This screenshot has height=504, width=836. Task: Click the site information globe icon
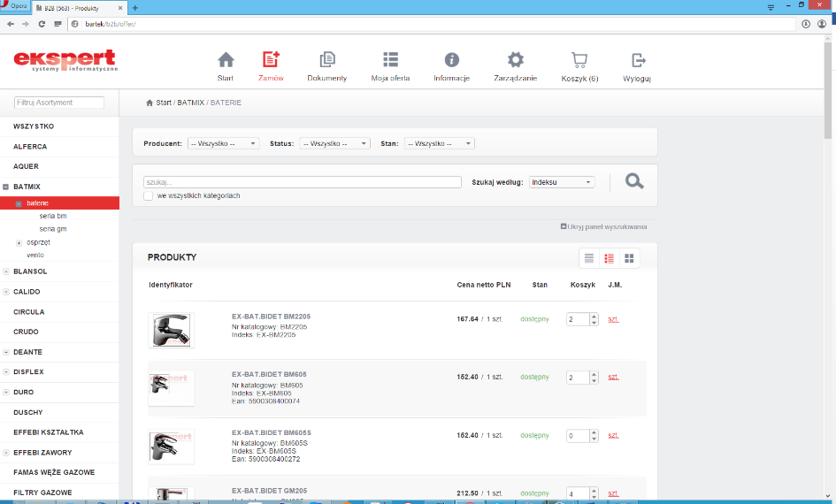click(75, 24)
